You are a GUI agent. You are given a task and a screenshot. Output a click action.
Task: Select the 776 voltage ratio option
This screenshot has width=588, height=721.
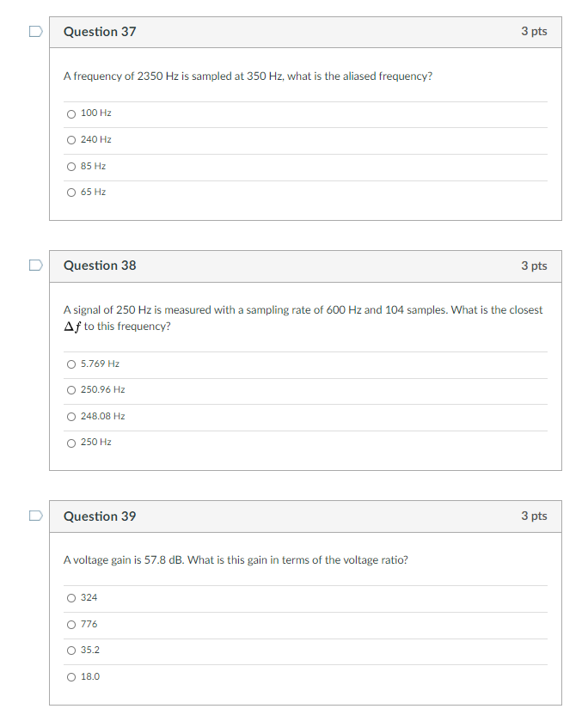coord(71,625)
